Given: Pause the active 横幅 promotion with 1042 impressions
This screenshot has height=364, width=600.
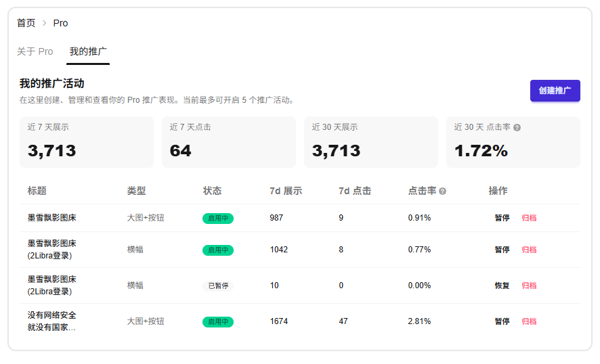Looking at the screenshot, I should [x=502, y=250].
